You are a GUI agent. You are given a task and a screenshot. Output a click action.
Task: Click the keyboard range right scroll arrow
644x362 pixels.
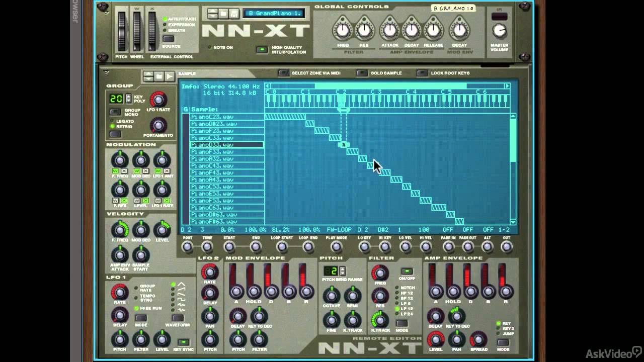coord(507,86)
